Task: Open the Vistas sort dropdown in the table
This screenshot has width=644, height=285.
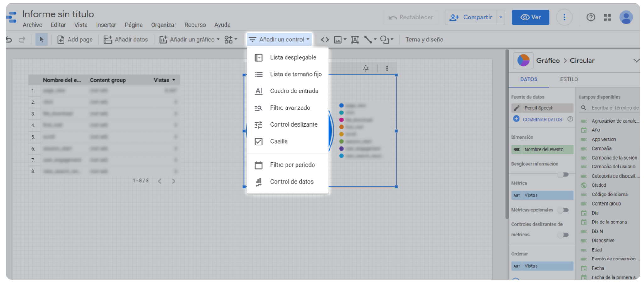Action: [x=174, y=80]
